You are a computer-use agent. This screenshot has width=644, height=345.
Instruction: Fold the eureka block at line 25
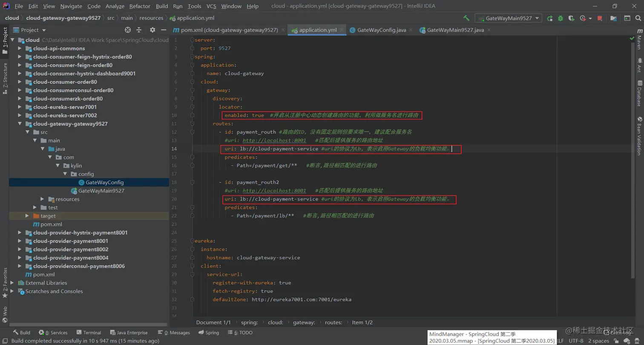coord(192,241)
